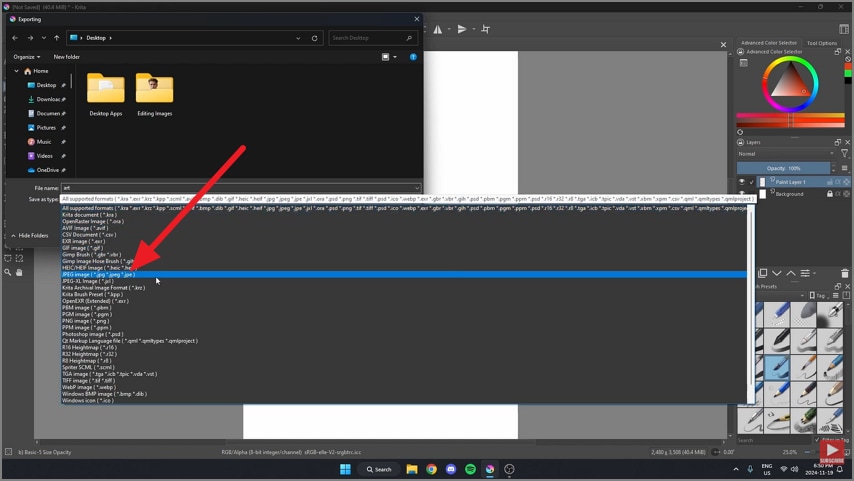Create a New folder
This screenshot has width=854, height=481.
point(66,57)
